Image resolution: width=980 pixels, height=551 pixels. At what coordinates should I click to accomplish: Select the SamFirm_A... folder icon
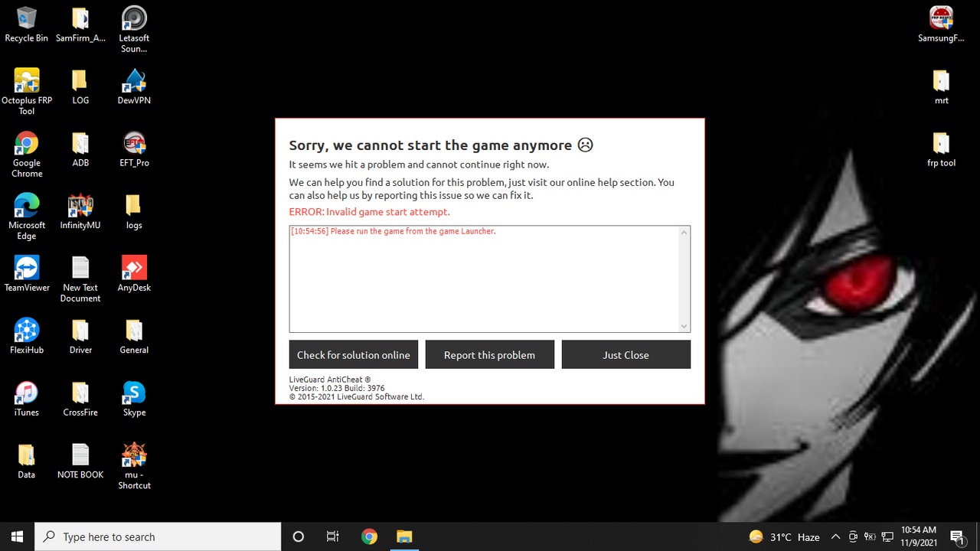80,24
